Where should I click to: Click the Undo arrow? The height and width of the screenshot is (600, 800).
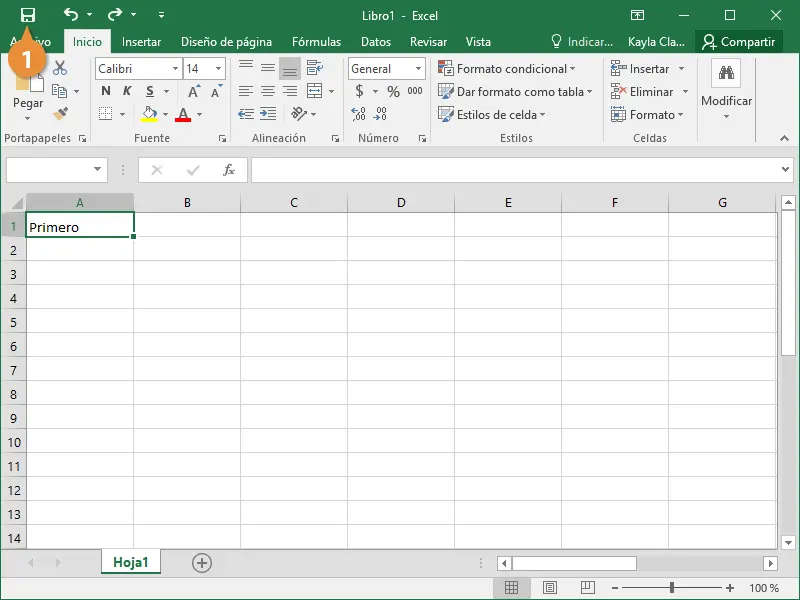click(70, 15)
